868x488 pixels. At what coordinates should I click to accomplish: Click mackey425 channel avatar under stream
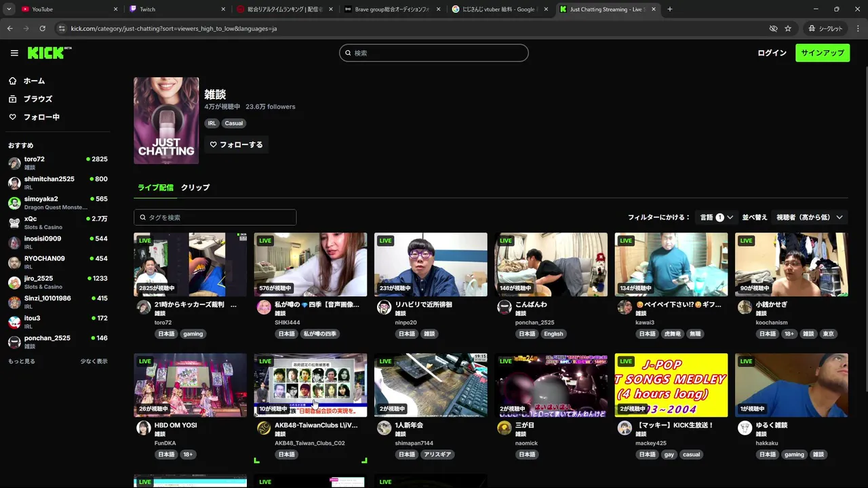coord(625,428)
